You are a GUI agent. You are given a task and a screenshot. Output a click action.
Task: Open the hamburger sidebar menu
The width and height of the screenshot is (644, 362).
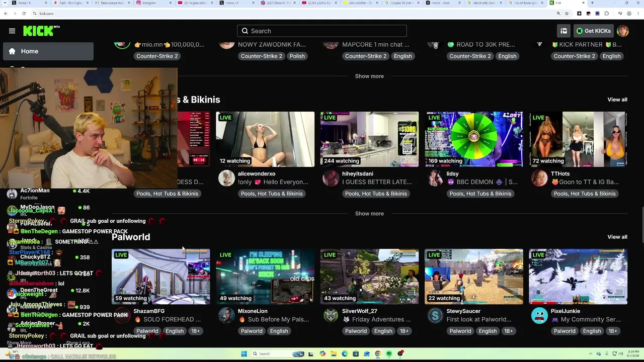(12, 31)
